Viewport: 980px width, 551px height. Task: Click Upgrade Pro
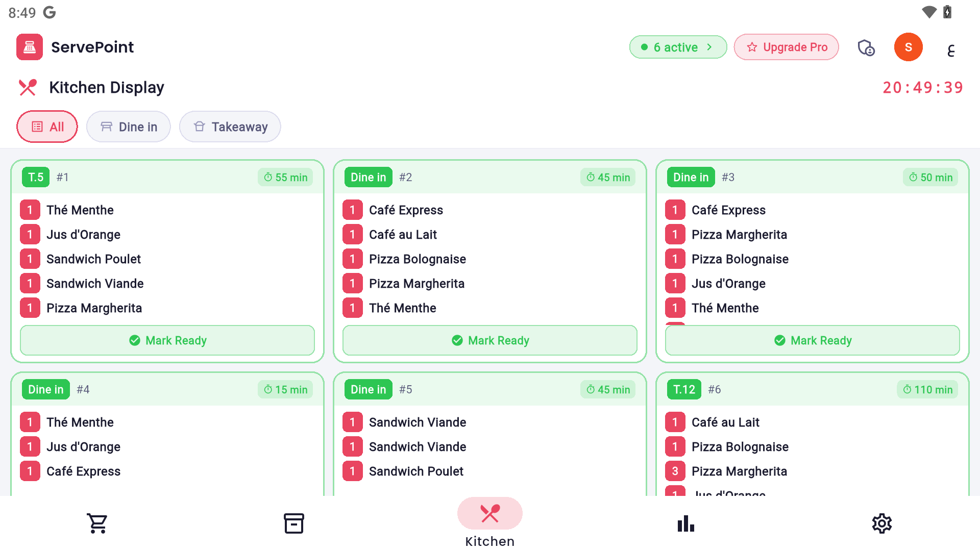pyautogui.click(x=786, y=47)
